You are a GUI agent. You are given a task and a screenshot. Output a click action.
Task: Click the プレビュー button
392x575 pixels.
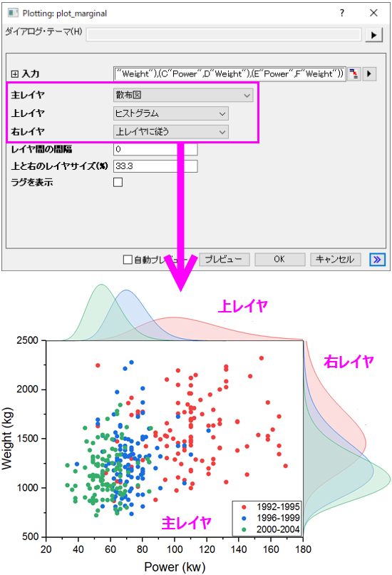225,260
